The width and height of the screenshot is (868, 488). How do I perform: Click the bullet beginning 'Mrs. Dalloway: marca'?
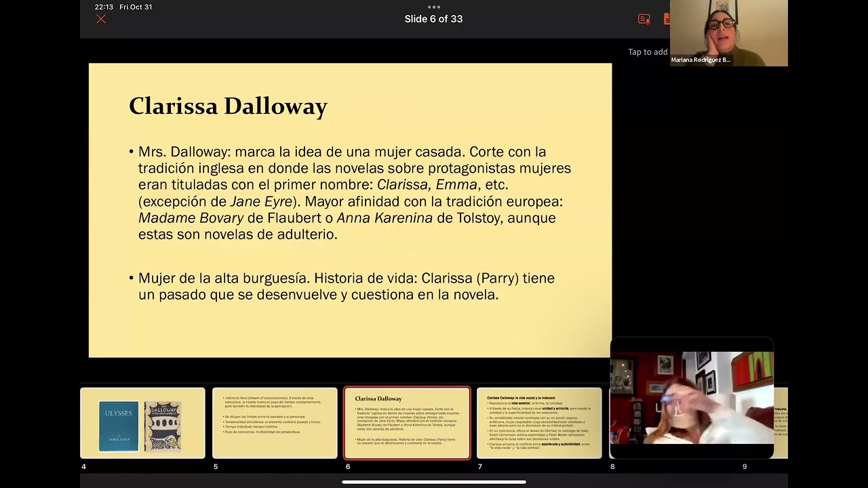tap(350, 193)
